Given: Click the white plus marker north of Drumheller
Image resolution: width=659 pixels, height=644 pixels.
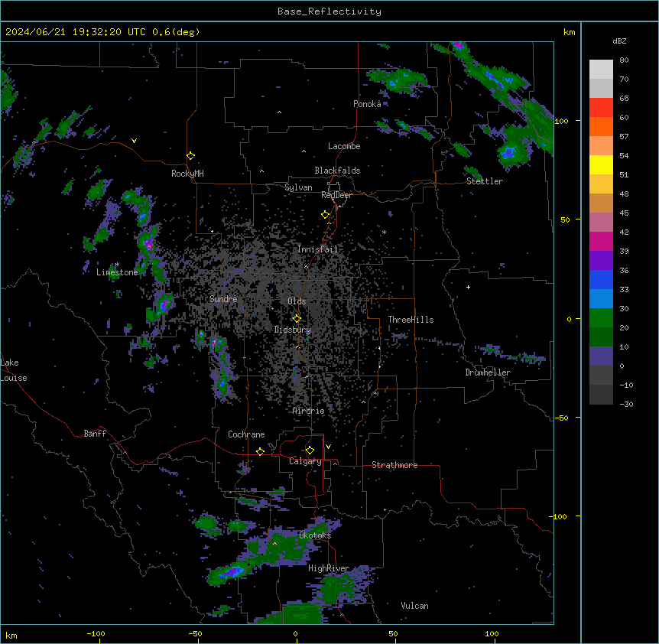Looking at the screenshot, I should pyautogui.click(x=468, y=287).
